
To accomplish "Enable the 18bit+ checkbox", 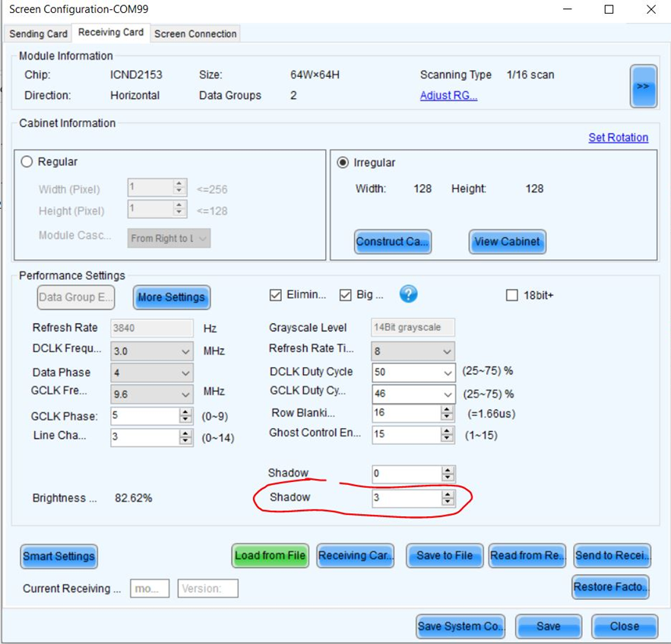I will click(512, 295).
